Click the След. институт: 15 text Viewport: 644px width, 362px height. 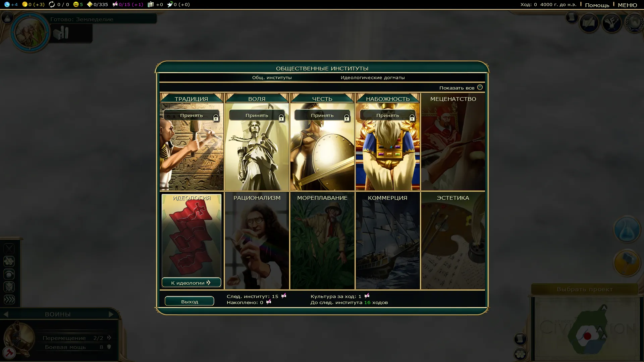click(253, 296)
